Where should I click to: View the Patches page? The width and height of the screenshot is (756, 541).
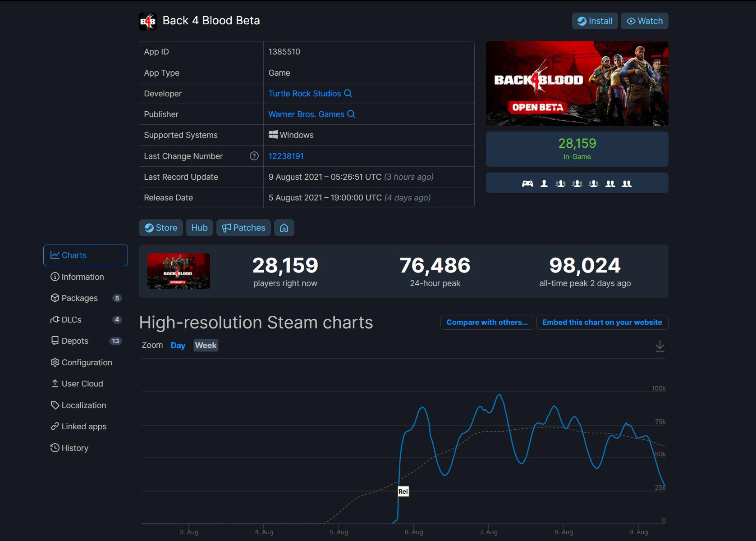coord(244,228)
